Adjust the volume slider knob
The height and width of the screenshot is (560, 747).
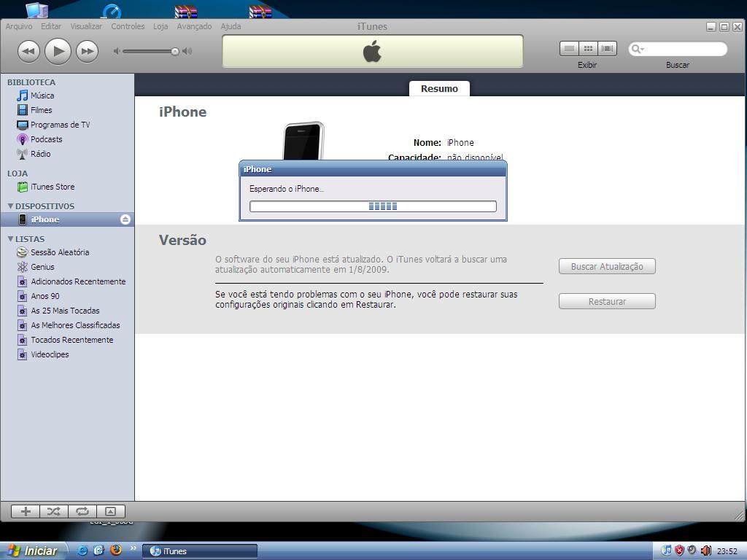click(x=175, y=52)
